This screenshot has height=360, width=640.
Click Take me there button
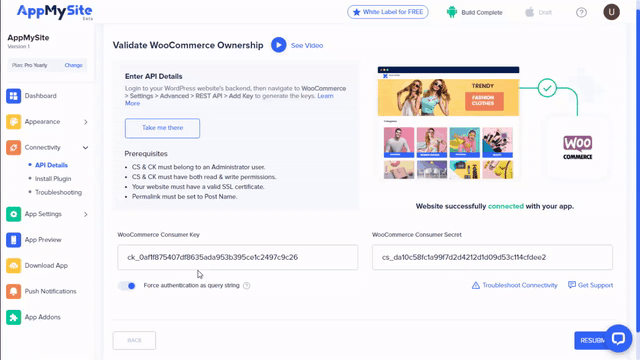coord(162,128)
